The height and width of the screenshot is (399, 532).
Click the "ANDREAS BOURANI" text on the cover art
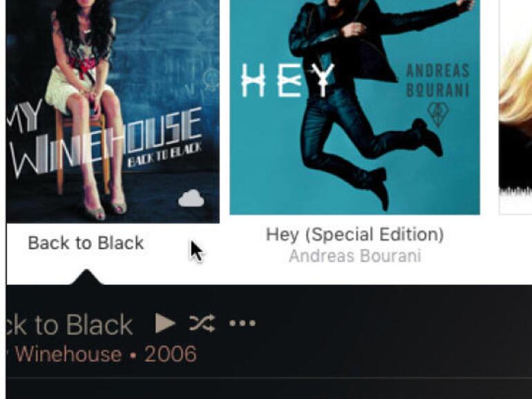pos(437,81)
